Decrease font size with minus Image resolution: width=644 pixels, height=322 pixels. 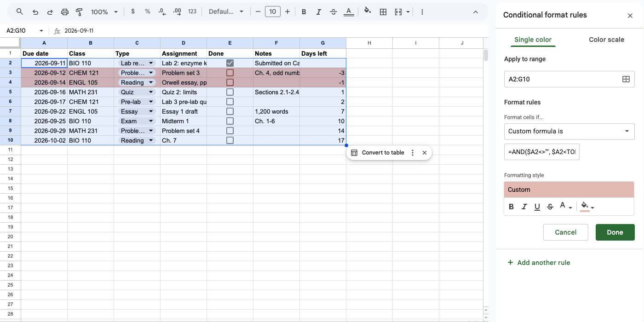click(x=258, y=11)
